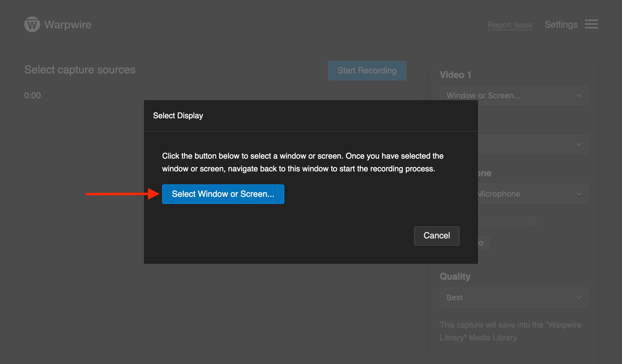
Task: Open the hamburger menu icon
Action: point(591,24)
